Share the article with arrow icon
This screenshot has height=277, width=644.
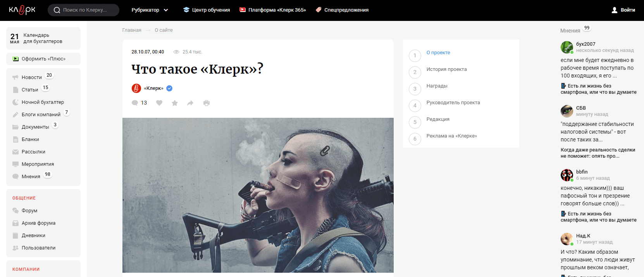tap(190, 103)
